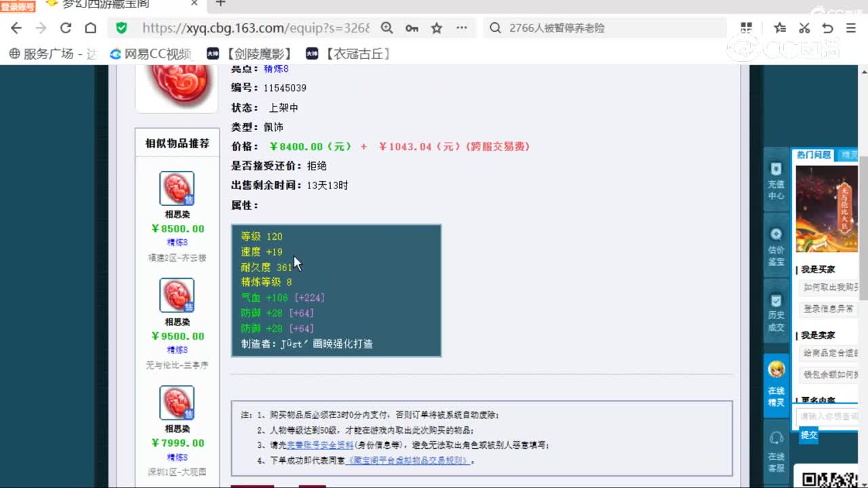Open the 服务广场 bookmark
The width and height of the screenshot is (868, 488).
click(53, 54)
